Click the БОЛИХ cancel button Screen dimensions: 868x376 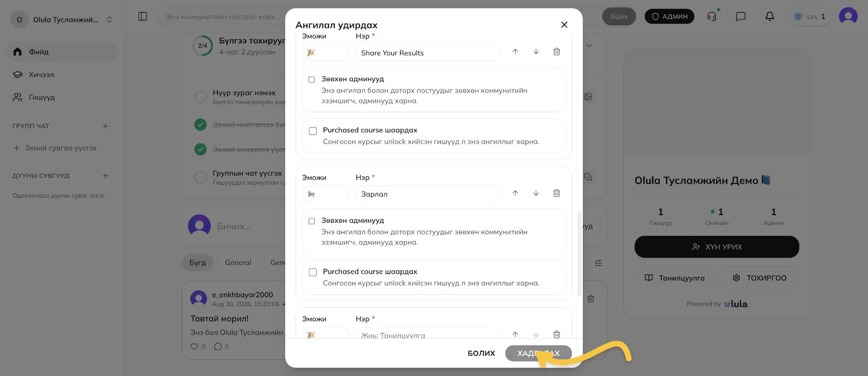click(481, 353)
